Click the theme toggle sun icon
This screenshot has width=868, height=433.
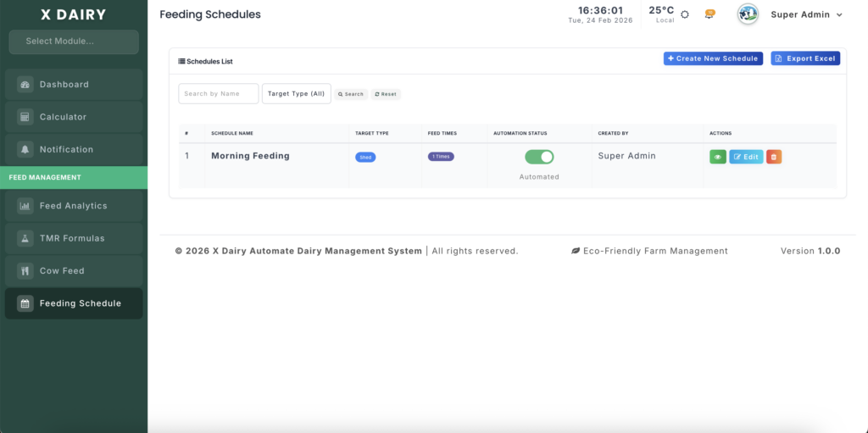(685, 14)
